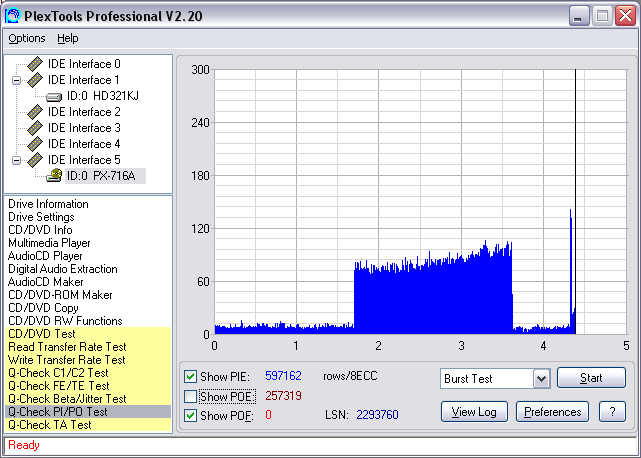The width and height of the screenshot is (641, 458).
Task: Select ID:0 HD321KJ drive entry
Action: (x=103, y=96)
